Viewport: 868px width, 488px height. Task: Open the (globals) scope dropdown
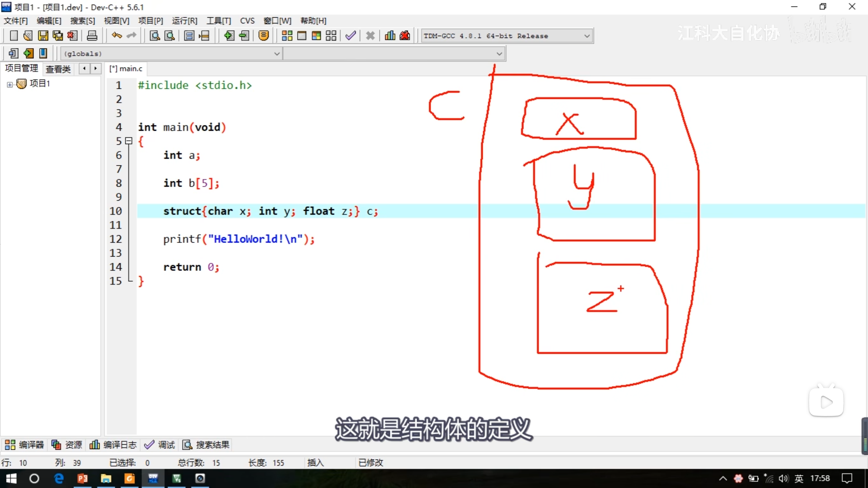(x=277, y=54)
